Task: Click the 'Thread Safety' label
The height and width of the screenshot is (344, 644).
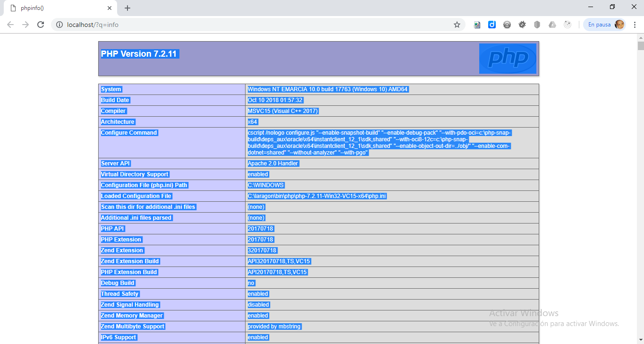Action: pos(119,294)
